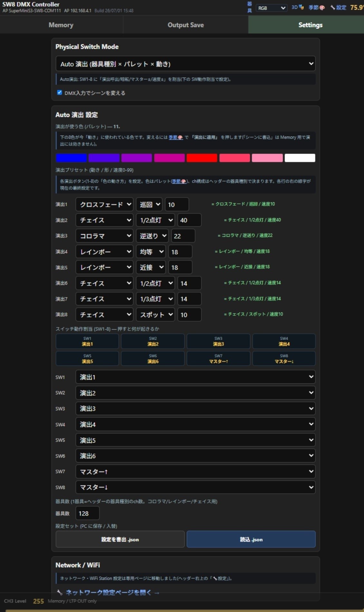364x612 pixels.
Task: Click the 'SW8 DMX Controller' title
Action: (x=31, y=4)
